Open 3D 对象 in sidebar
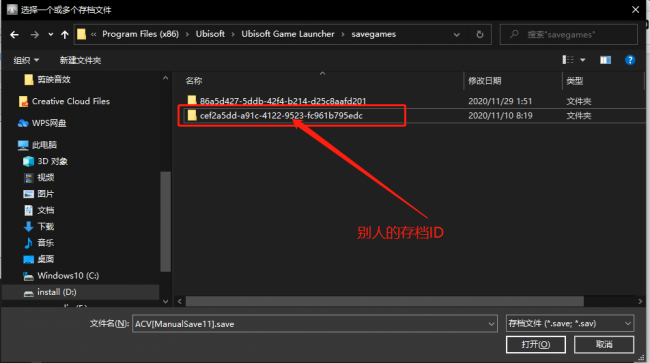 46,161
